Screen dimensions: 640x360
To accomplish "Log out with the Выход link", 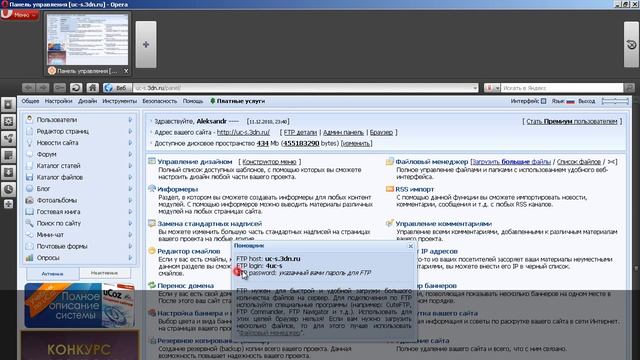I will click(x=587, y=101).
